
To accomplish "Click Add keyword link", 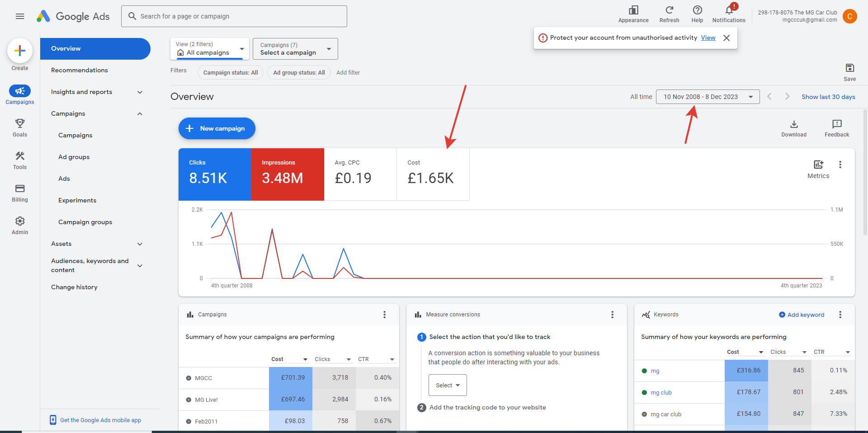I will click(x=802, y=315).
